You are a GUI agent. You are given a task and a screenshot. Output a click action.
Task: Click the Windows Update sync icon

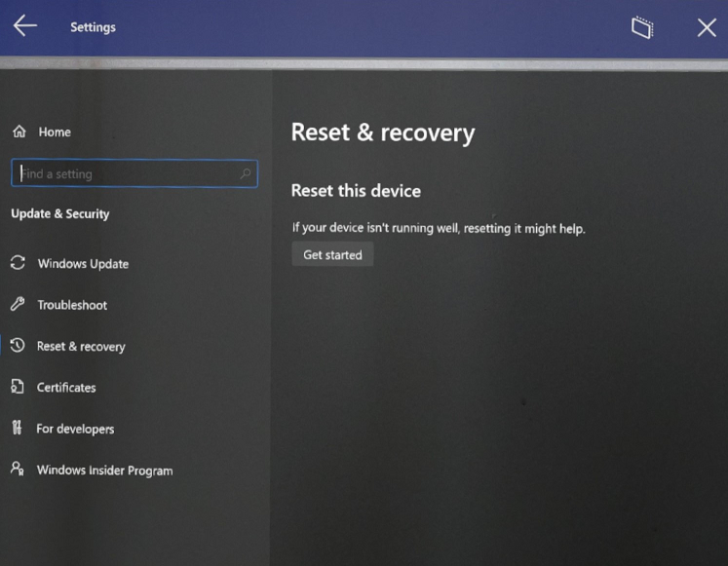(18, 263)
